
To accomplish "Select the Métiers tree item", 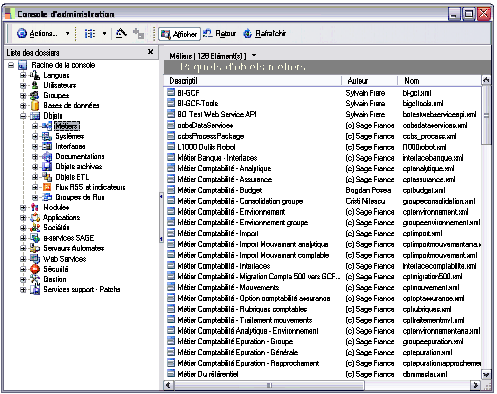I will tap(67, 126).
